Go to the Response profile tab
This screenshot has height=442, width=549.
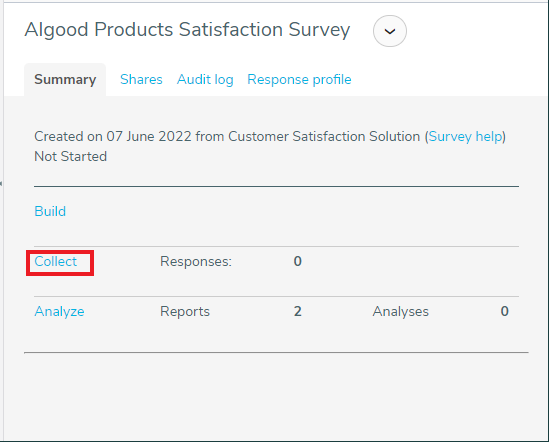tap(299, 80)
